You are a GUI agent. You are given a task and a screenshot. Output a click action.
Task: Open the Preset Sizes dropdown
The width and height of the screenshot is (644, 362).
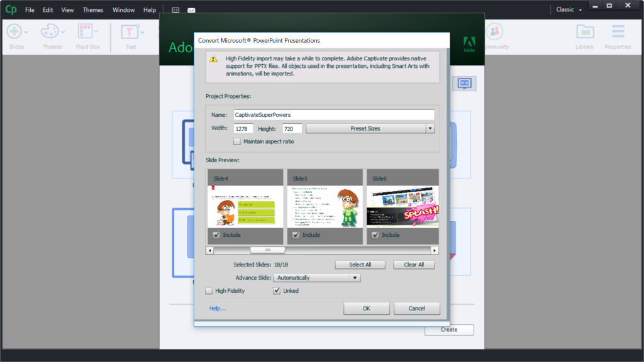click(430, 128)
